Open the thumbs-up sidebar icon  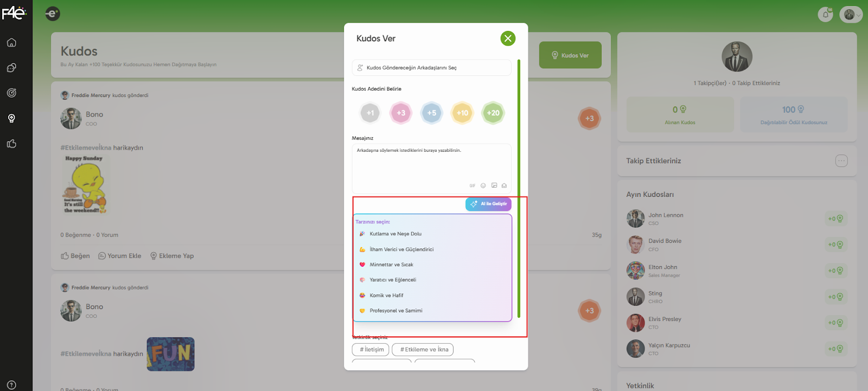(x=11, y=144)
